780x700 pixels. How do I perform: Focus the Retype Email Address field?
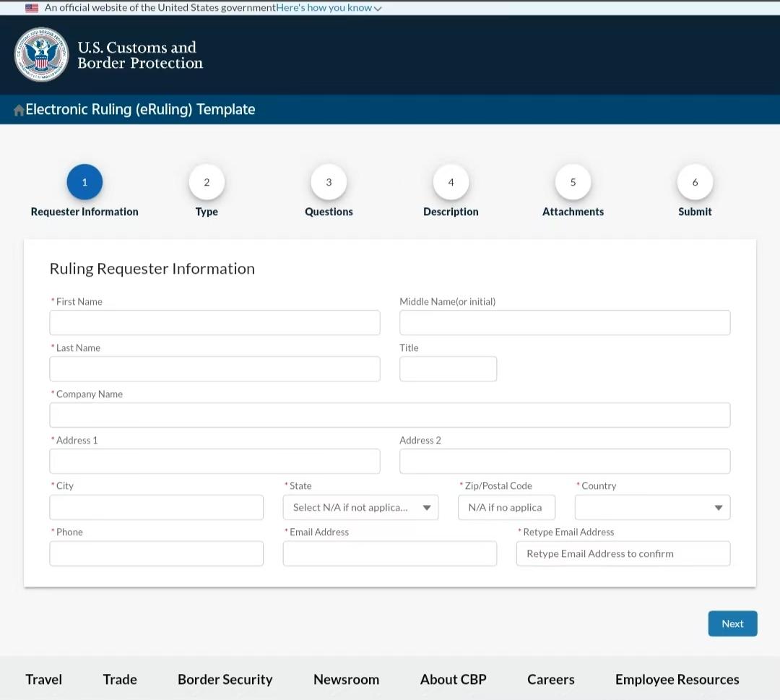623,554
